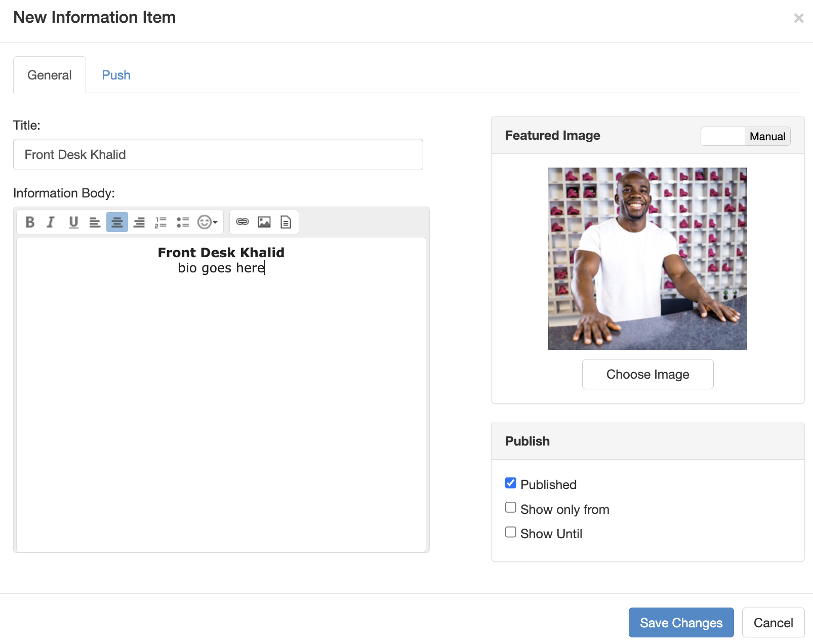The image size is (813, 644).
Task: Apply italic formatting to text
Action: click(51, 222)
